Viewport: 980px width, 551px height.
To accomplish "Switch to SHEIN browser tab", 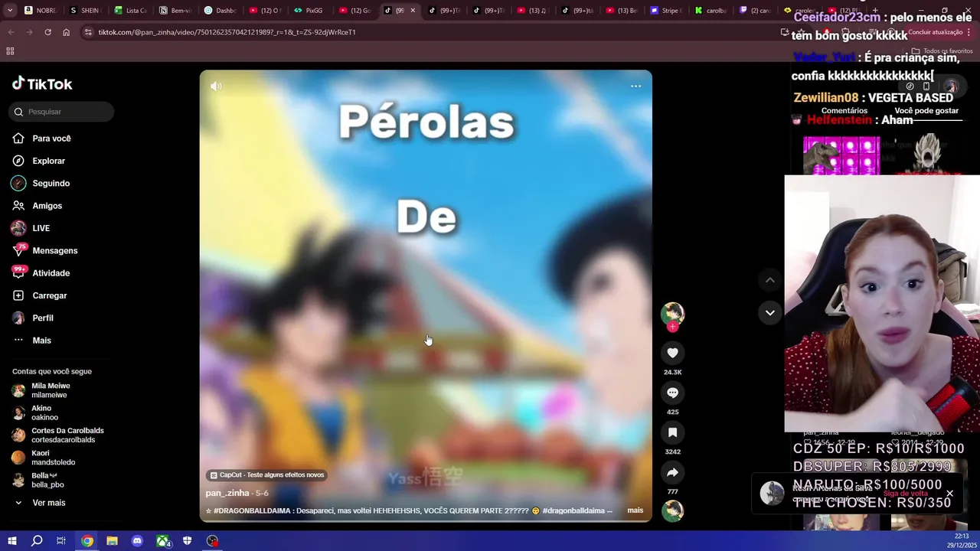I will click(84, 11).
